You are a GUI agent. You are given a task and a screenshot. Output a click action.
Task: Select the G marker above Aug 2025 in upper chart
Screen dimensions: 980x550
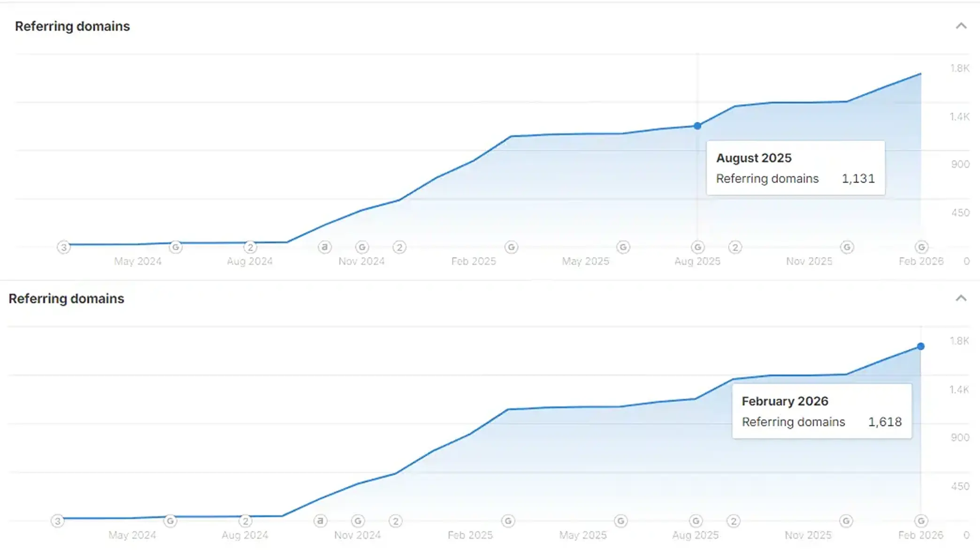pyautogui.click(x=697, y=247)
